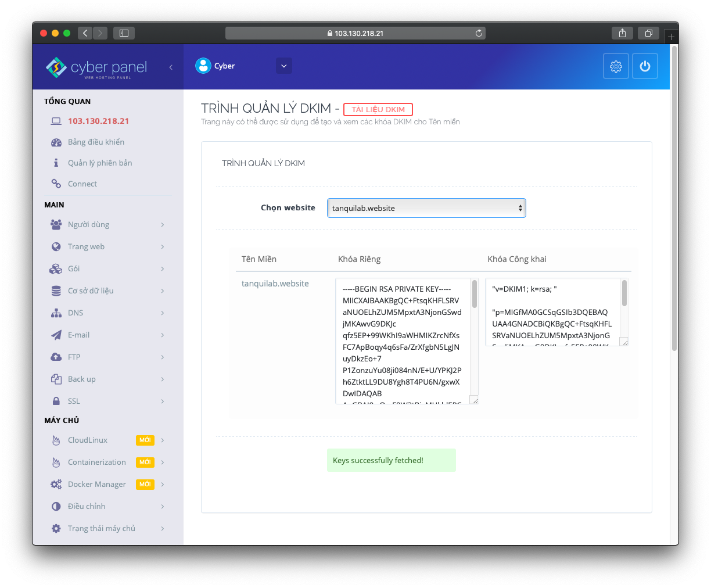Click the Containerization flame icon

(56, 462)
